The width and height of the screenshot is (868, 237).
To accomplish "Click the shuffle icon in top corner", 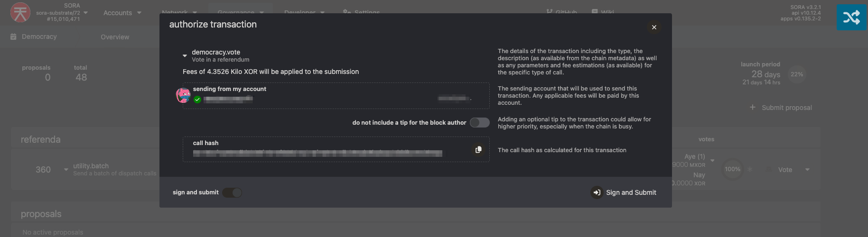I will (851, 18).
